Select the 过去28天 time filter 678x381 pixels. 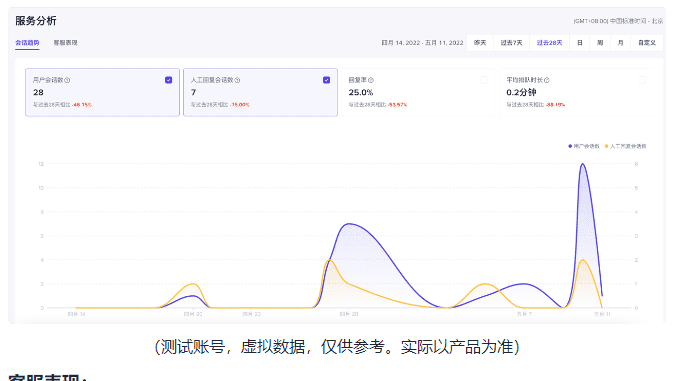549,43
